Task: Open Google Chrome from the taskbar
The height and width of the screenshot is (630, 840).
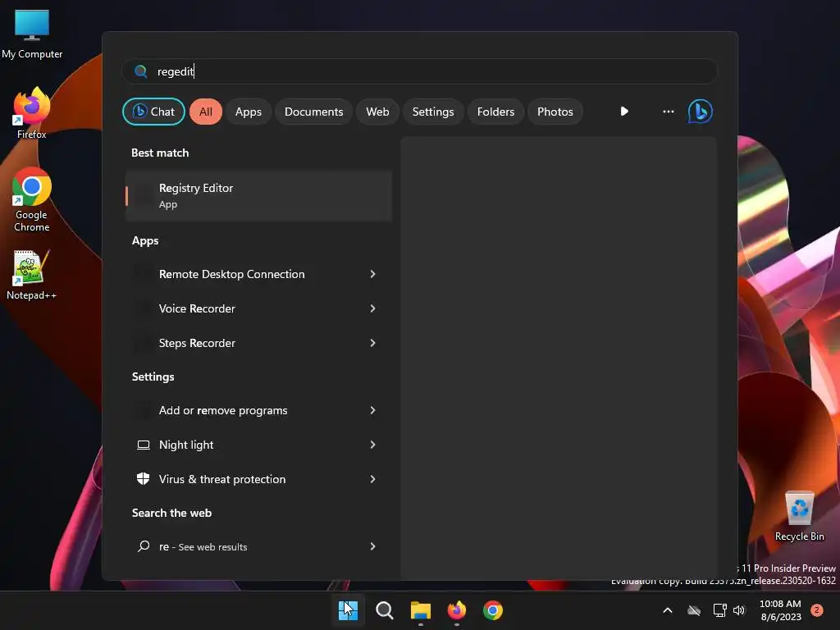Action: 493,610
